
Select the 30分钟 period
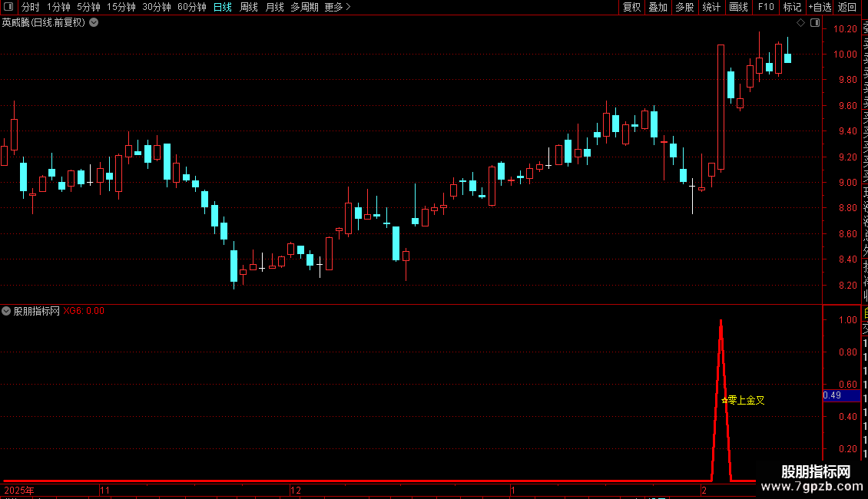coord(157,7)
